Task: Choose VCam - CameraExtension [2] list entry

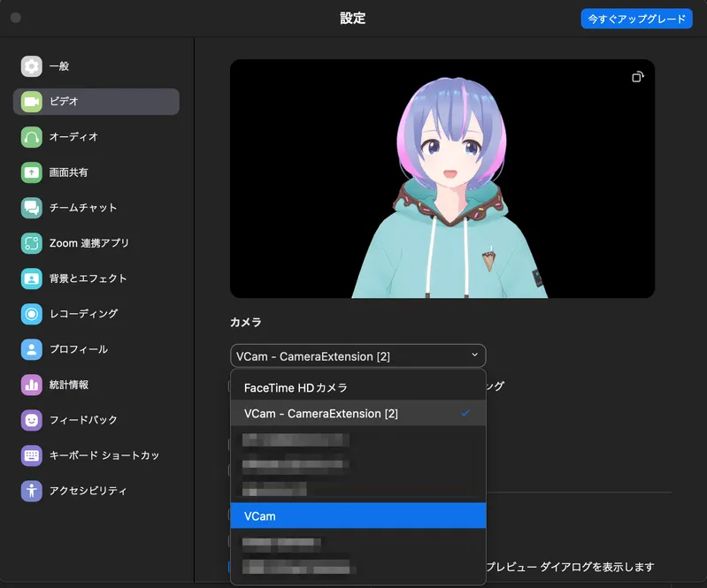Action: pyautogui.click(x=358, y=413)
